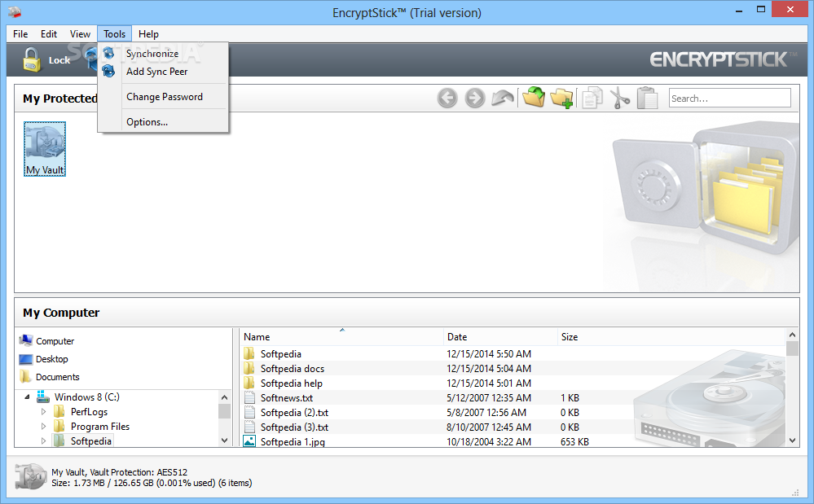
Task: Click the file list scrollbar up arrow
Action: pos(792,335)
